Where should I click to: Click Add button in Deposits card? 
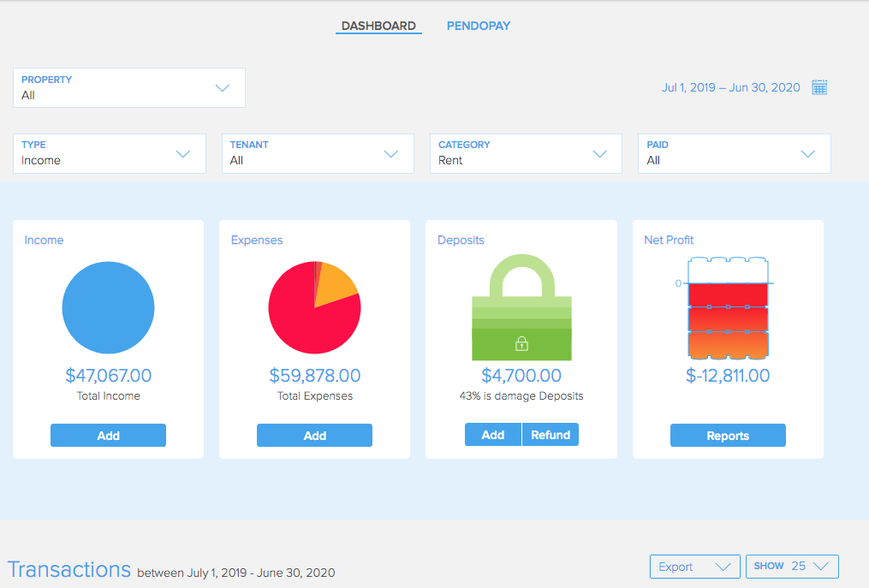492,435
